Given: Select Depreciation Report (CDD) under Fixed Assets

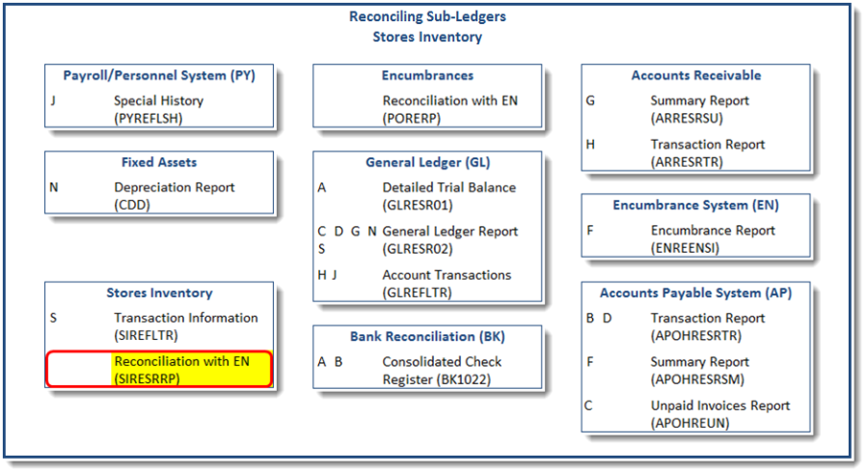Looking at the screenshot, I should [x=174, y=196].
